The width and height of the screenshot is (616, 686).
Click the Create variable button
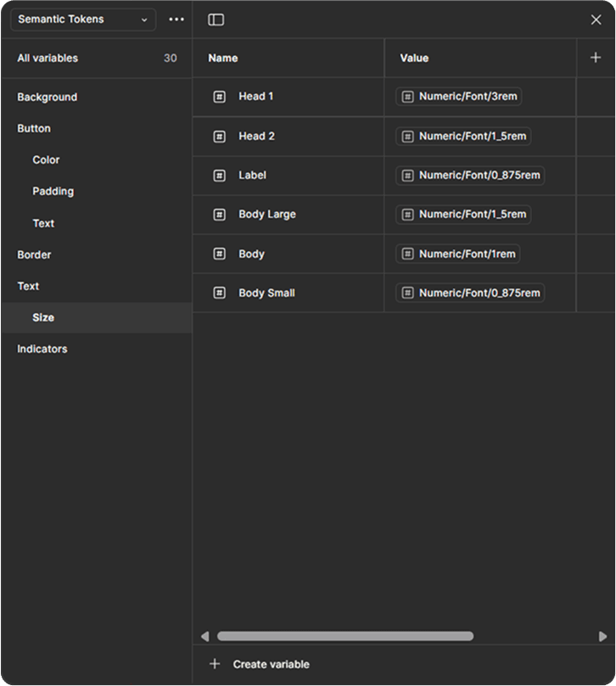pos(260,664)
